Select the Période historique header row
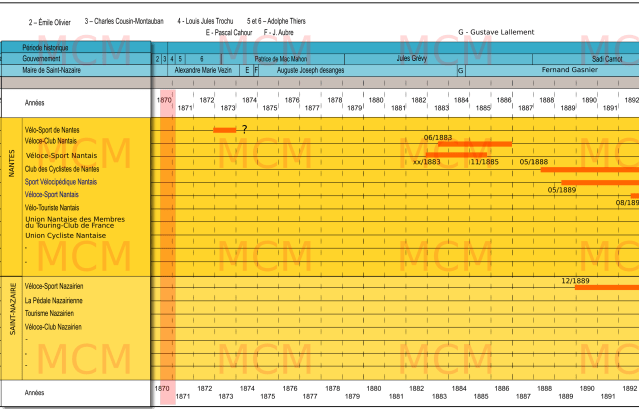This screenshot has height=409, width=639. pyautogui.click(x=76, y=47)
